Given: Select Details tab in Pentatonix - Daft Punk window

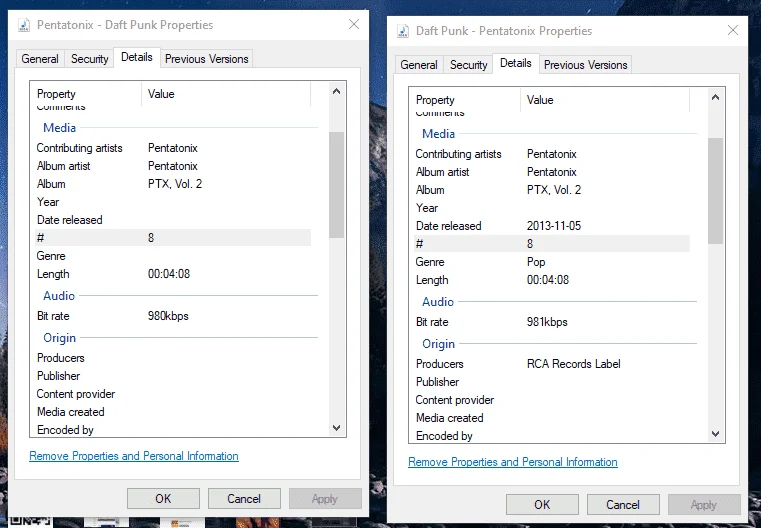Looking at the screenshot, I should (137, 57).
